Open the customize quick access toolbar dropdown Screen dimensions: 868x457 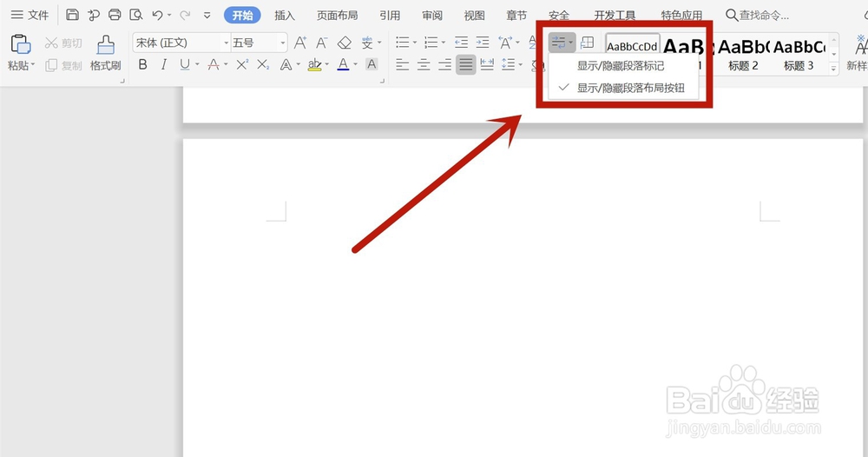coord(207,16)
